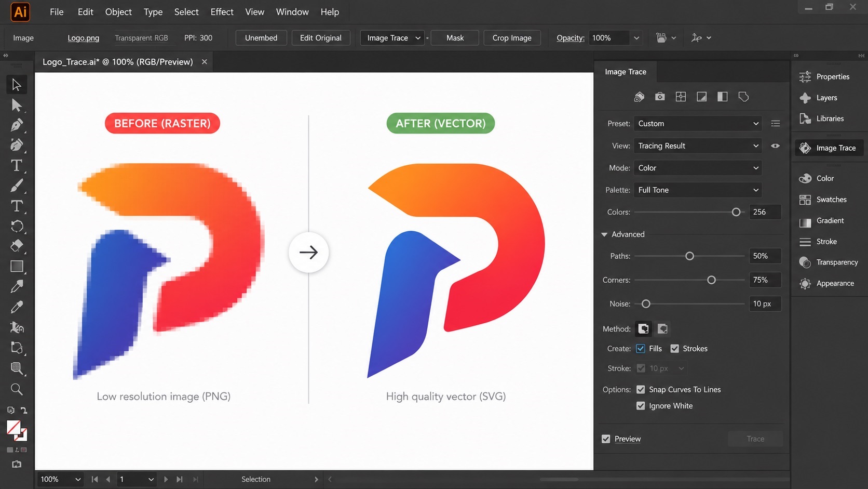Open the Window menu
The height and width of the screenshot is (489, 868).
coord(292,12)
